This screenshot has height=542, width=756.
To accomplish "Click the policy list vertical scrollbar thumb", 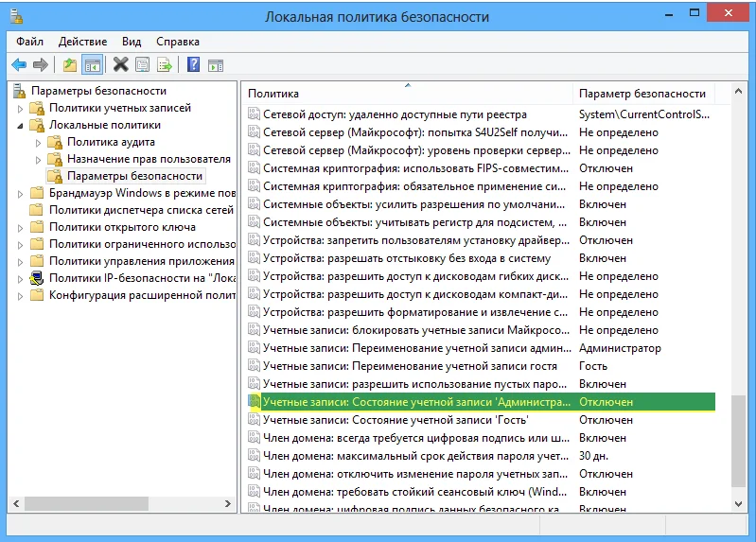I will click(738, 441).
